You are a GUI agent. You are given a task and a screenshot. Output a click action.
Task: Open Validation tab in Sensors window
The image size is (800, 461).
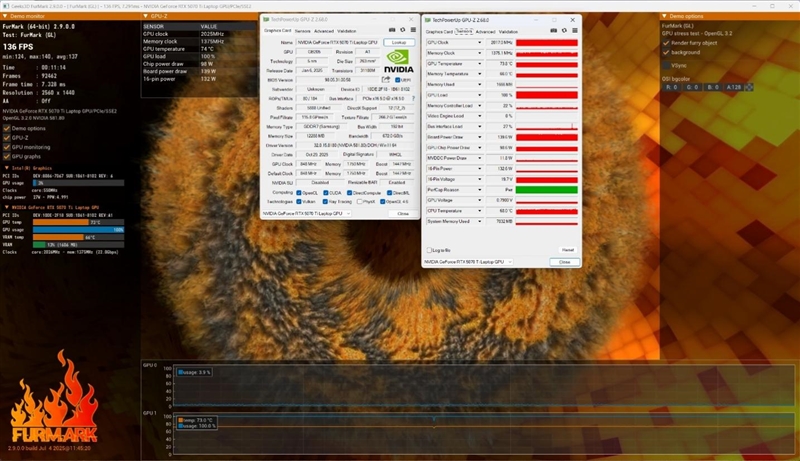click(511, 31)
